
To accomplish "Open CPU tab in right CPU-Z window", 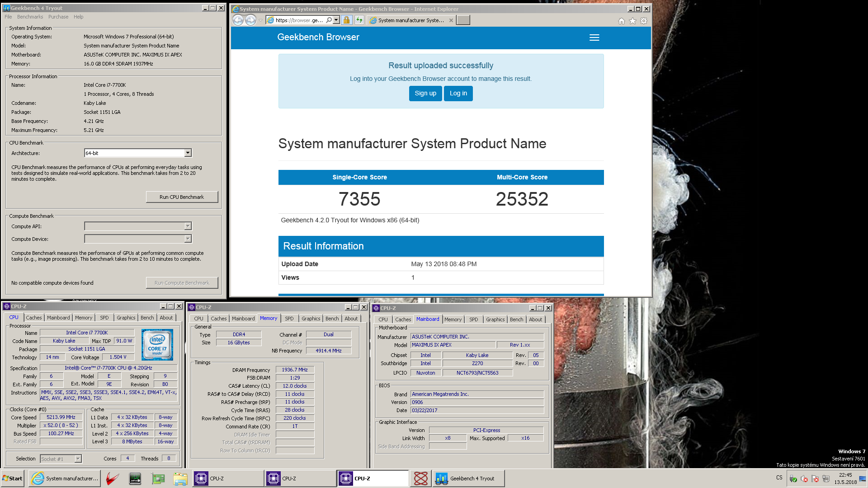I will (x=383, y=319).
